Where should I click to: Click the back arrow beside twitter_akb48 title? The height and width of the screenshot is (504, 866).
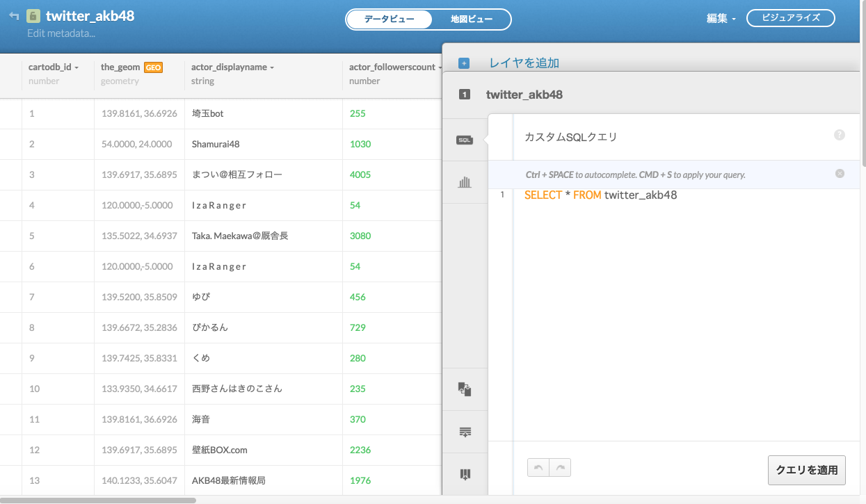[14, 15]
